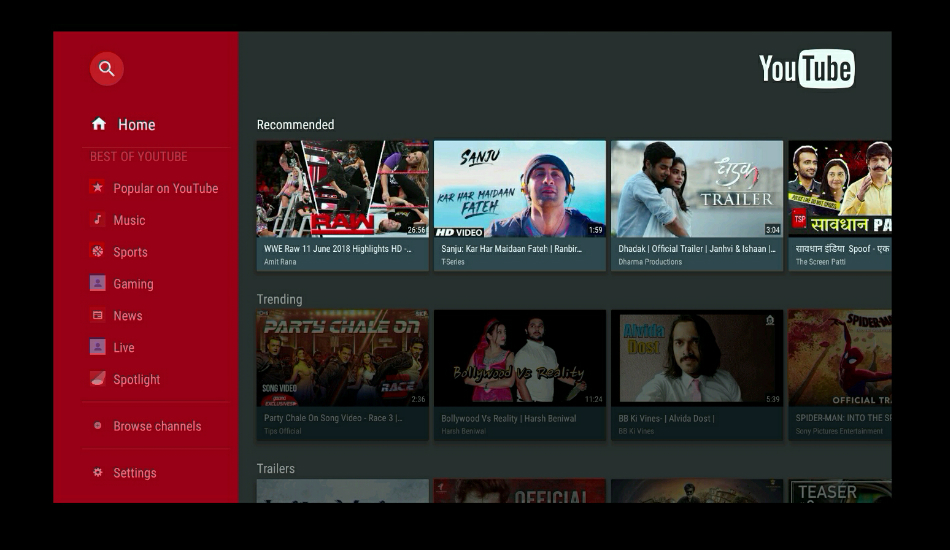Play BB Ki Vines Alvida Dost thumbnail
Image resolution: width=950 pixels, height=550 pixels.
point(697,358)
